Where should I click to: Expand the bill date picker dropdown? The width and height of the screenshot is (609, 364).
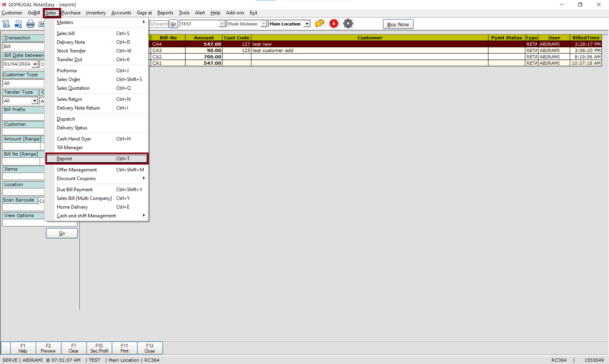(35, 64)
